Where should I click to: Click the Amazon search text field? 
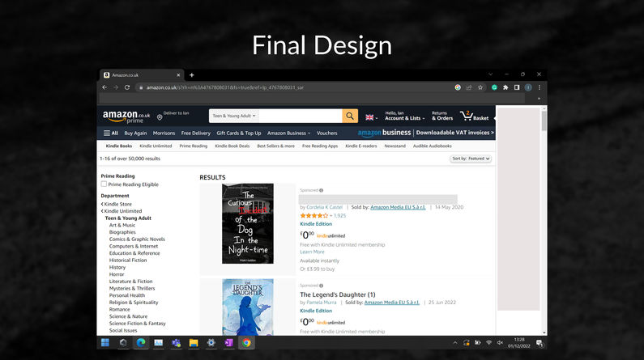click(x=301, y=116)
